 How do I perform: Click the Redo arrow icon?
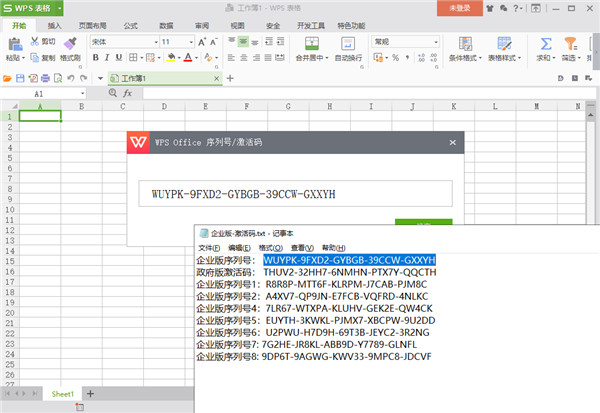point(83,78)
